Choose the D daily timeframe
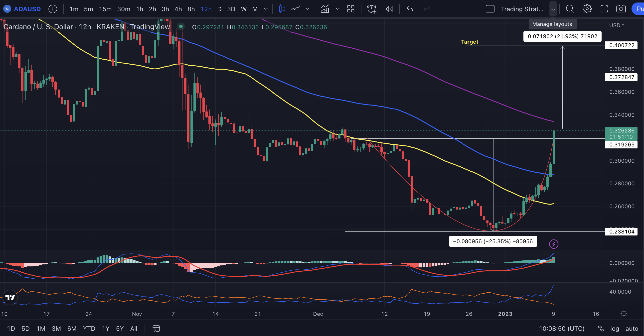Screen dimensions: 644x336 [219, 9]
